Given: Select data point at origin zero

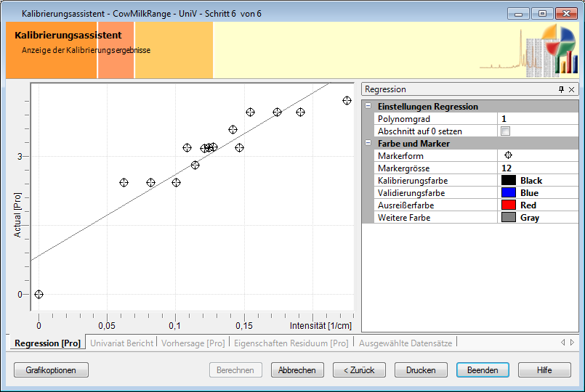Looking at the screenshot, I should [x=39, y=294].
